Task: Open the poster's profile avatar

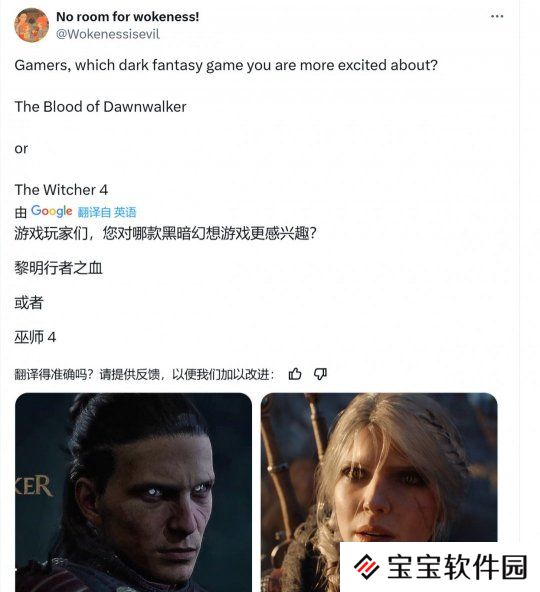Action: point(31,25)
